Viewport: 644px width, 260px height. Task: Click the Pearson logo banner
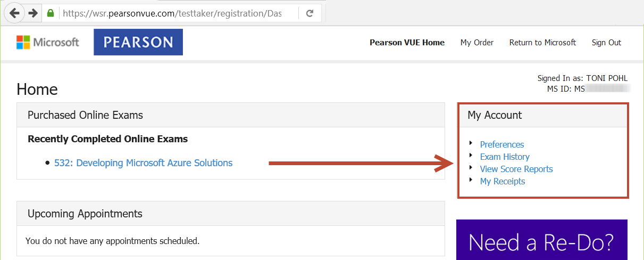[138, 42]
